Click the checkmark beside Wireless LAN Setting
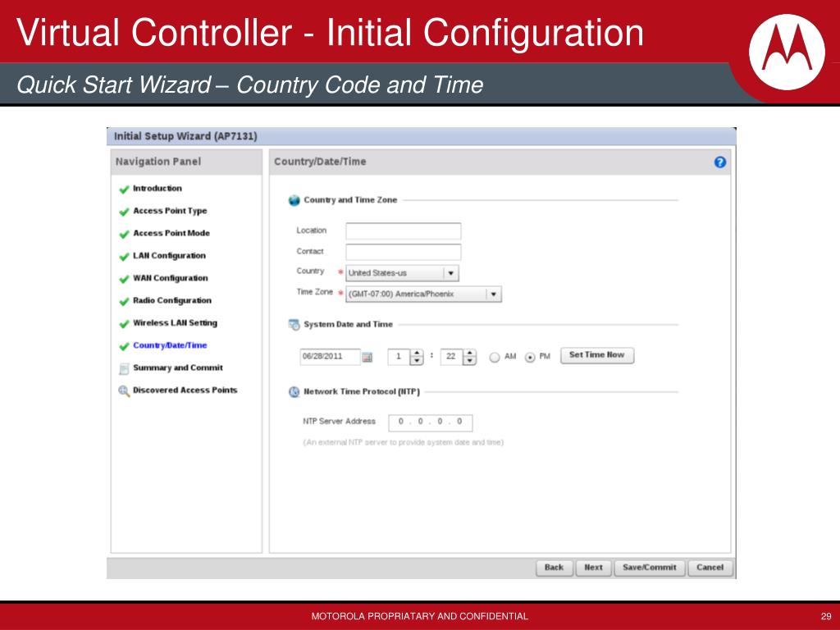This screenshot has height=630, width=840. pyautogui.click(x=125, y=324)
